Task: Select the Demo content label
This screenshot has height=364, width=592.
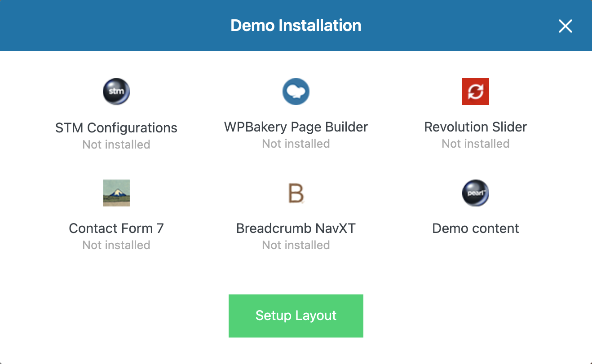Action: tap(476, 228)
